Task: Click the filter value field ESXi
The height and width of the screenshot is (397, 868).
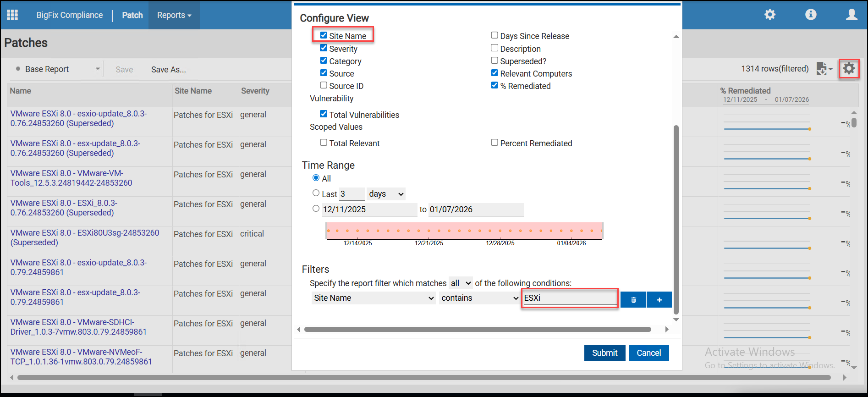Action: [570, 298]
